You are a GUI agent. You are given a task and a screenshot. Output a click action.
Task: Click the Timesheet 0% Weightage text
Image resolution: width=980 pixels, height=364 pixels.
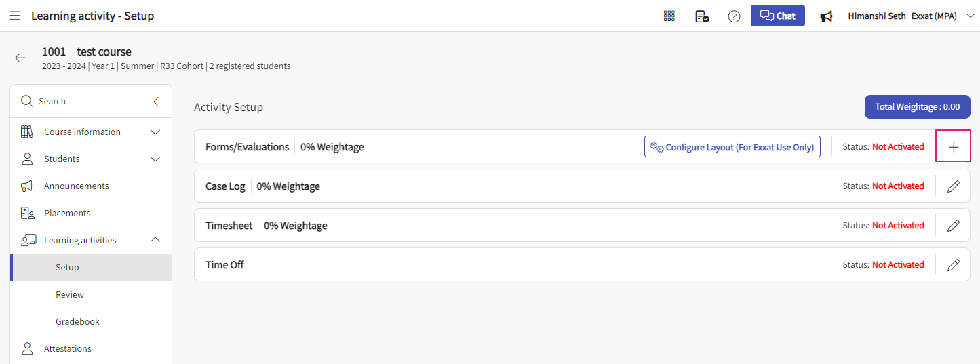tap(296, 225)
